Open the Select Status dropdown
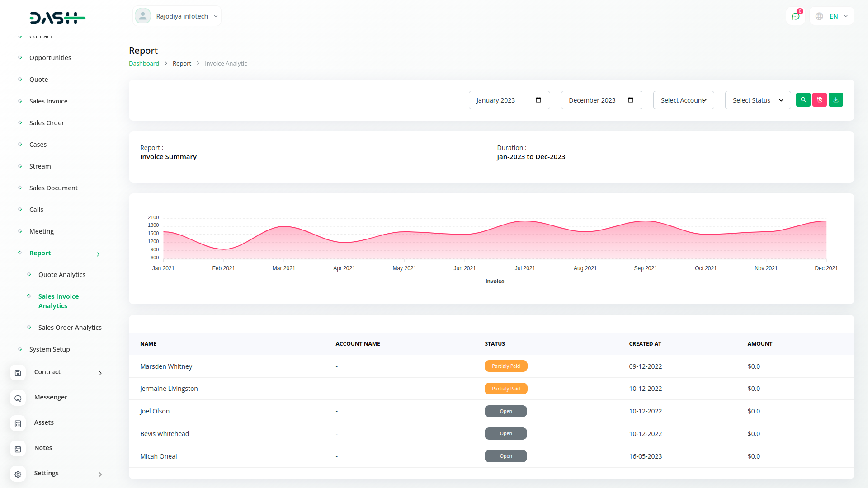Viewport: 868px width, 488px height. click(x=758, y=100)
